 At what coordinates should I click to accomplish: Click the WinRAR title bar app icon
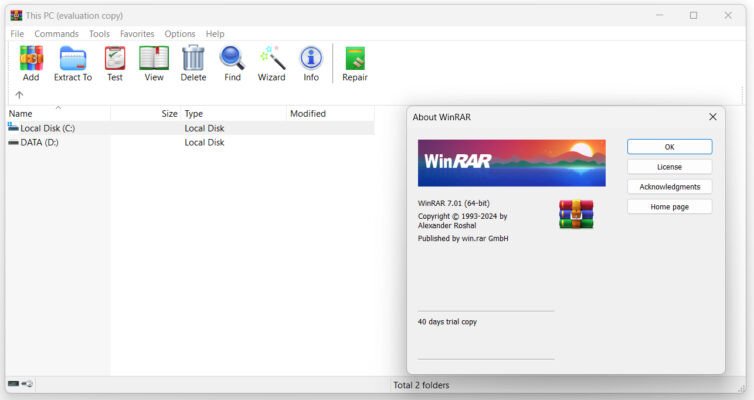pyautogui.click(x=16, y=15)
